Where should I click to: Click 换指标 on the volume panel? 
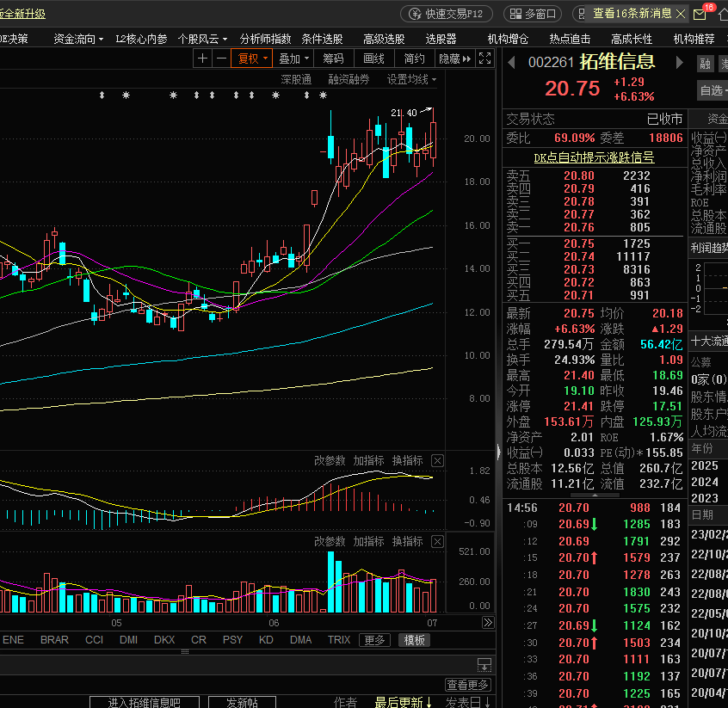tap(407, 541)
